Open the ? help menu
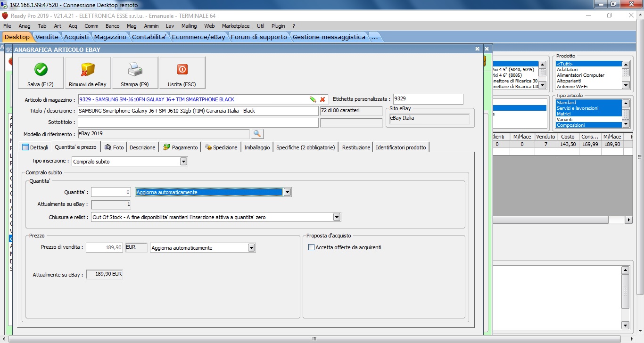 (294, 26)
